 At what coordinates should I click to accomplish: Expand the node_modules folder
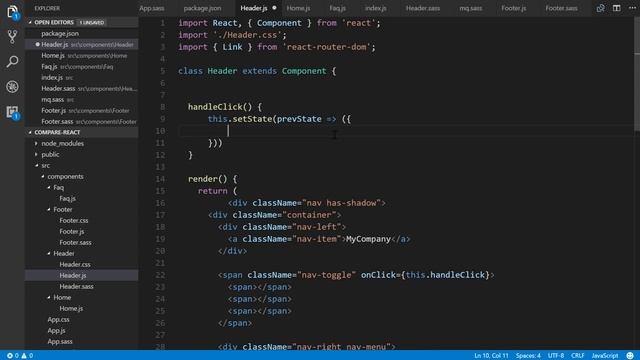pos(36,143)
